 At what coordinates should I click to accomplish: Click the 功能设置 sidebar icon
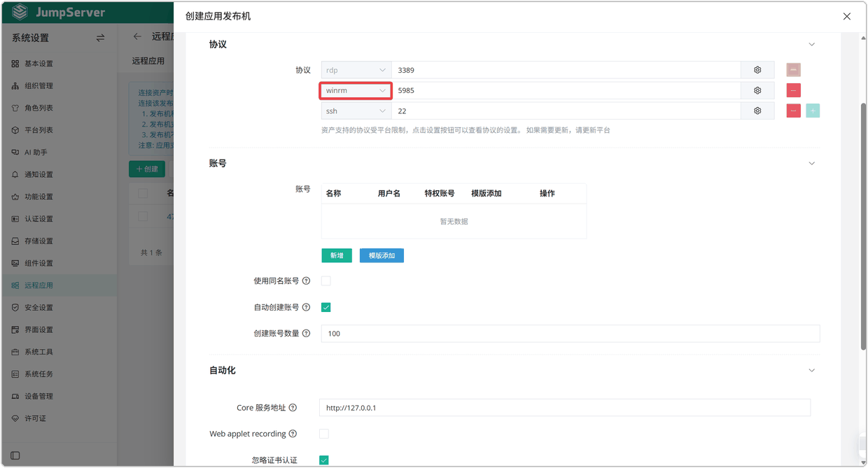pyautogui.click(x=15, y=197)
